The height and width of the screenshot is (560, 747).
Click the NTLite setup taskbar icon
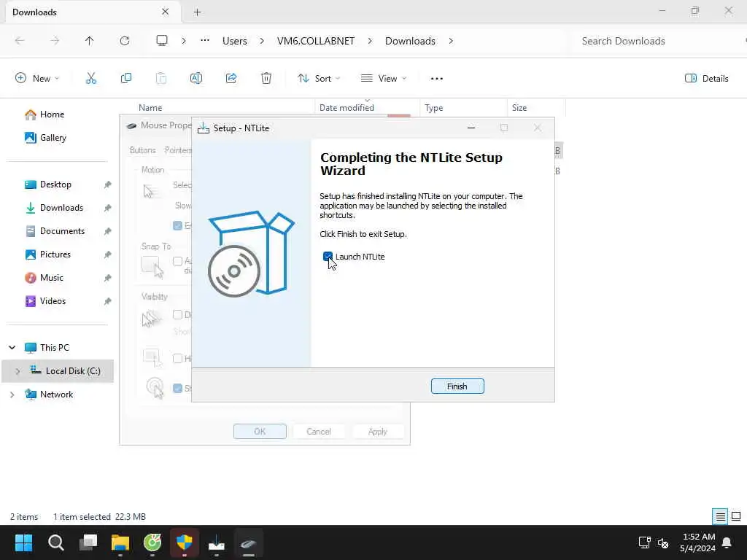[217, 542]
